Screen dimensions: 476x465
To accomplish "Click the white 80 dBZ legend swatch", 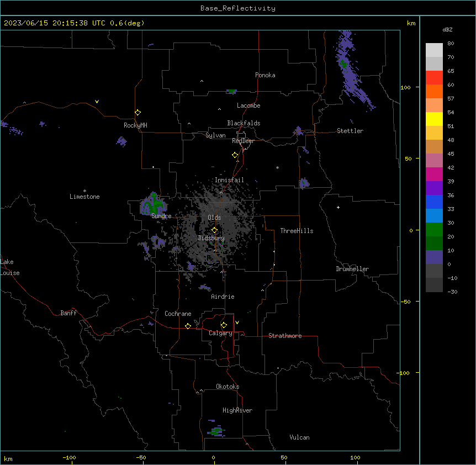I will coord(434,50).
